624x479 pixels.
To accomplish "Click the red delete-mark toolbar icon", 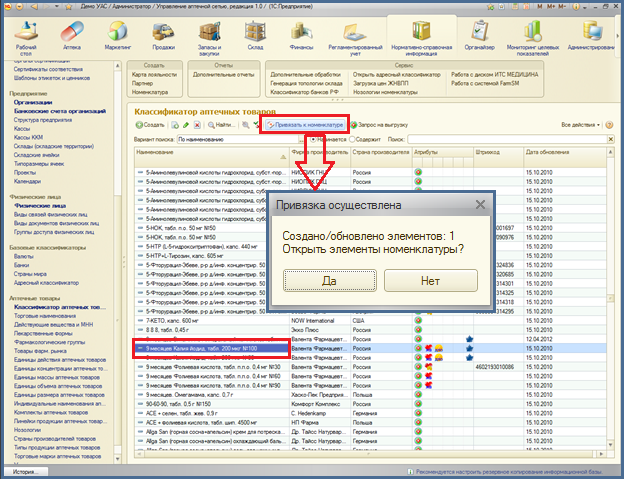I will [x=197, y=125].
